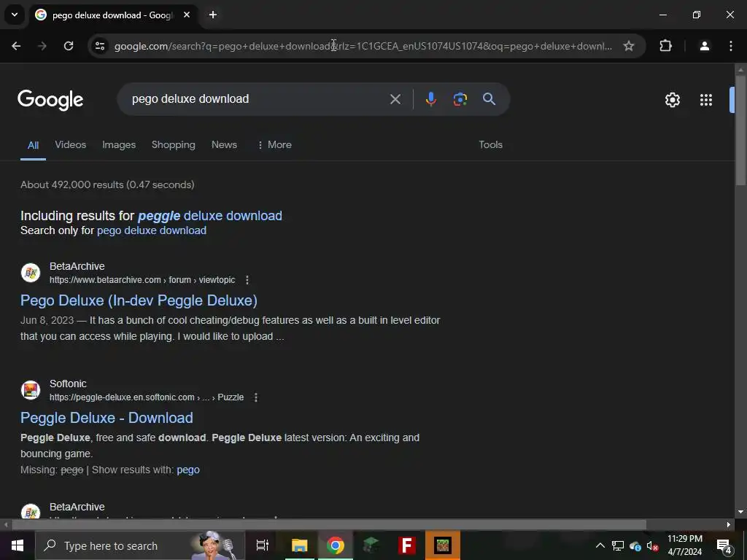Switch to the Videos tab
The image size is (747, 560).
(71, 144)
